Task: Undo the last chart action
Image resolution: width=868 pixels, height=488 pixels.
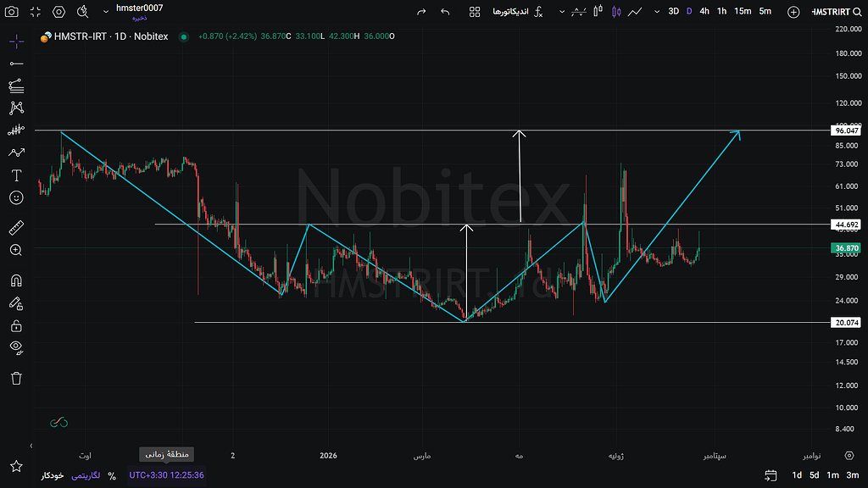Action: 445,12
